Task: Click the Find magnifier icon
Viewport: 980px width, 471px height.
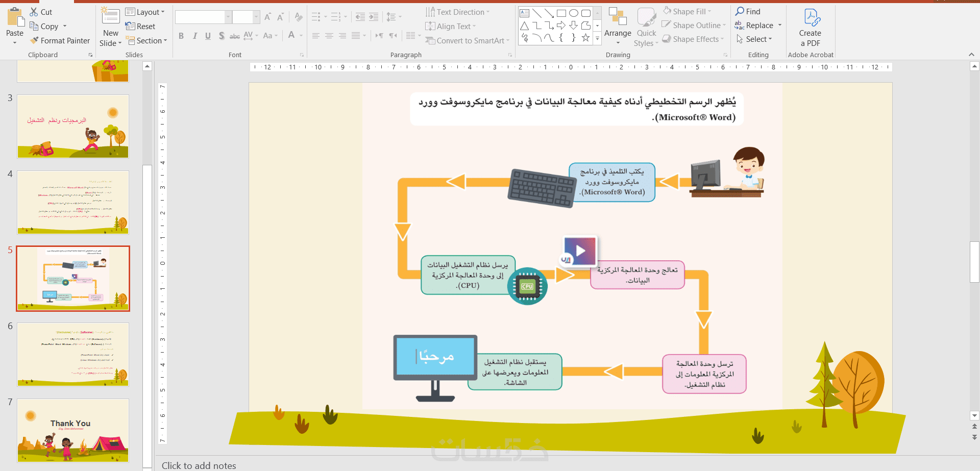Action: (x=740, y=11)
